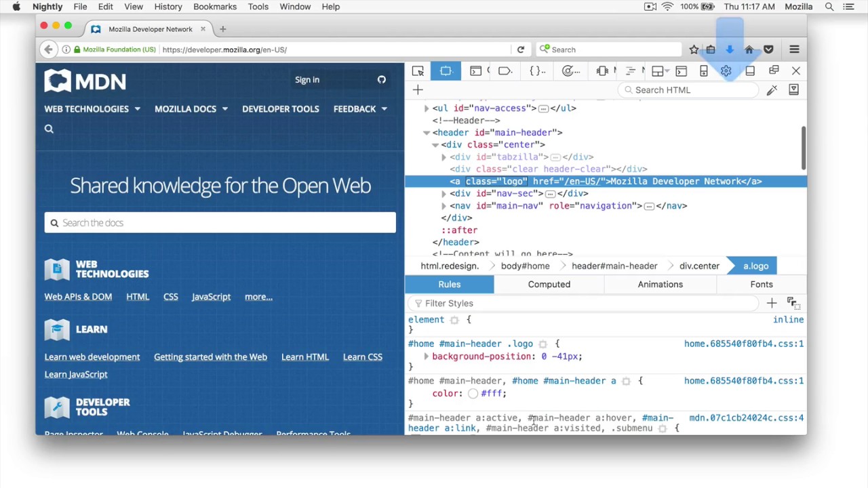Select body#home in breadcrumbs
Viewport: 868px width, 488px height.
tap(526, 266)
